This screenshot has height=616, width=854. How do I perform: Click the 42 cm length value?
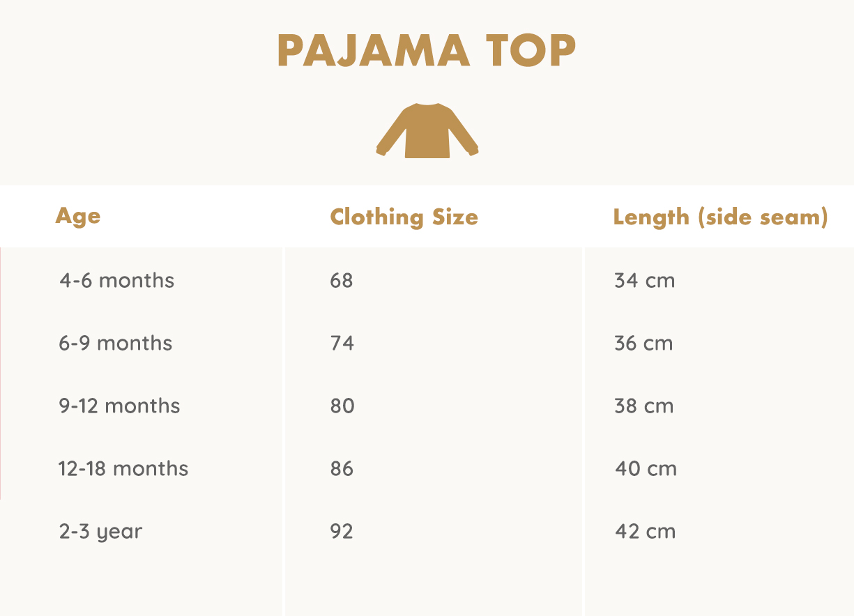(x=645, y=532)
